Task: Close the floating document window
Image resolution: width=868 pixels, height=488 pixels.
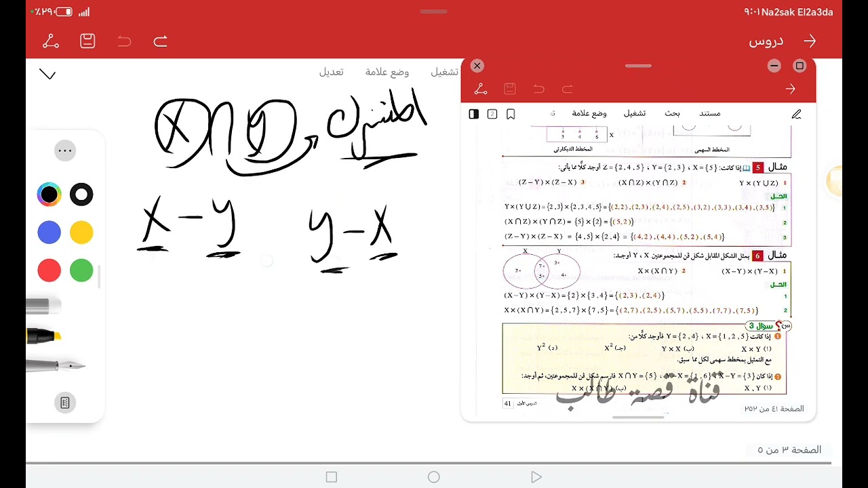Action: (477, 66)
